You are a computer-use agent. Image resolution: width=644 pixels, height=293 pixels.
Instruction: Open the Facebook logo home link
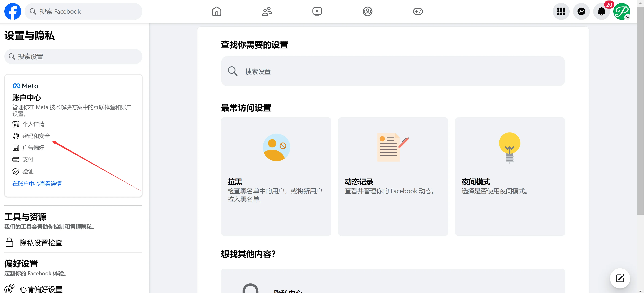13,11
